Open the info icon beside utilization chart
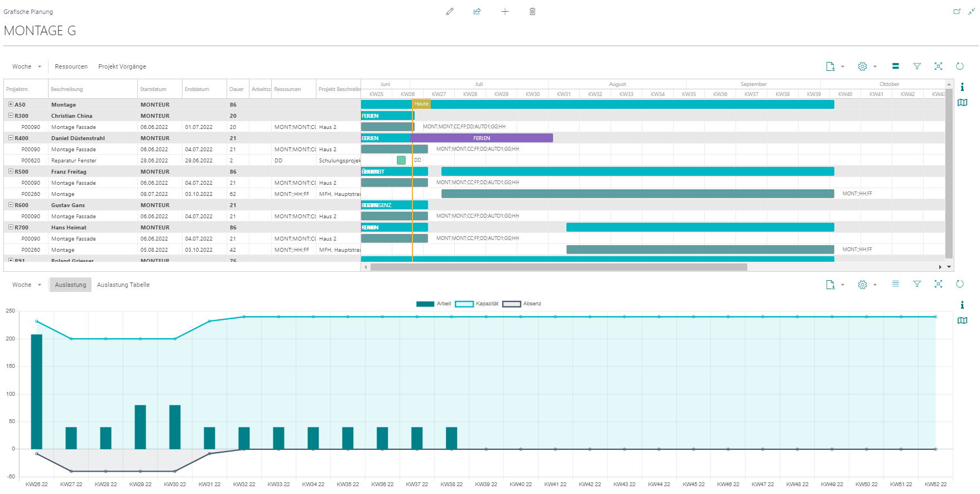Screen dimensions: 980x494 [962, 305]
